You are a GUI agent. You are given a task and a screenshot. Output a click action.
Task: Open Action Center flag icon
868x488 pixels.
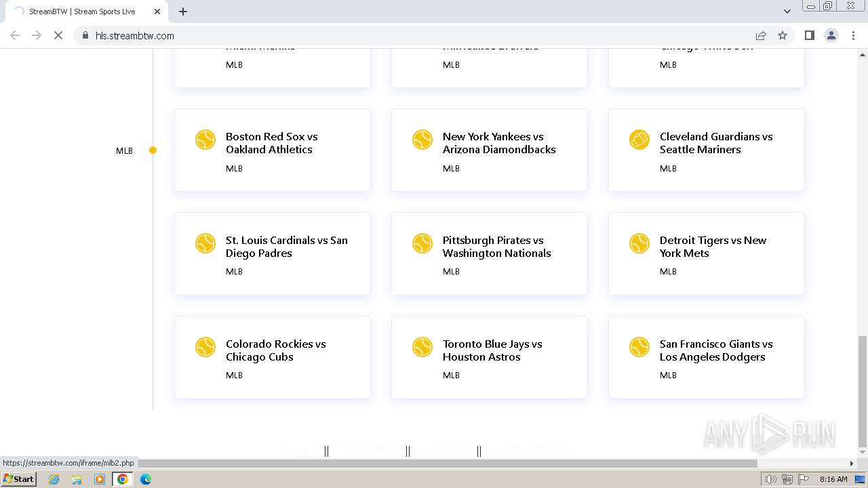click(804, 479)
